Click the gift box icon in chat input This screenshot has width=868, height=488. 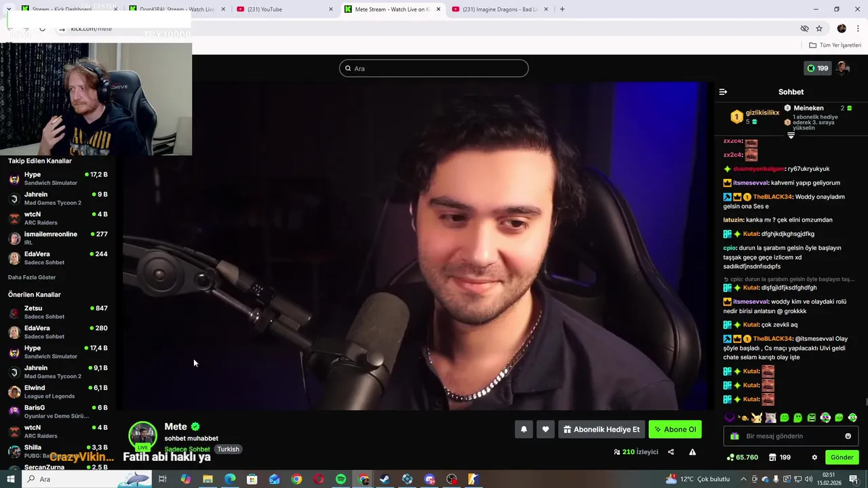[734, 436]
